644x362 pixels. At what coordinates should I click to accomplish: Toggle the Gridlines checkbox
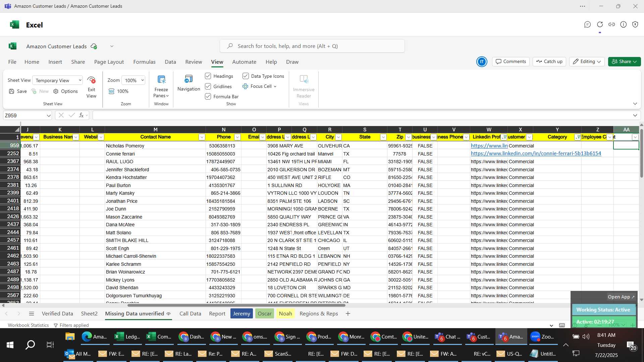coord(208,86)
